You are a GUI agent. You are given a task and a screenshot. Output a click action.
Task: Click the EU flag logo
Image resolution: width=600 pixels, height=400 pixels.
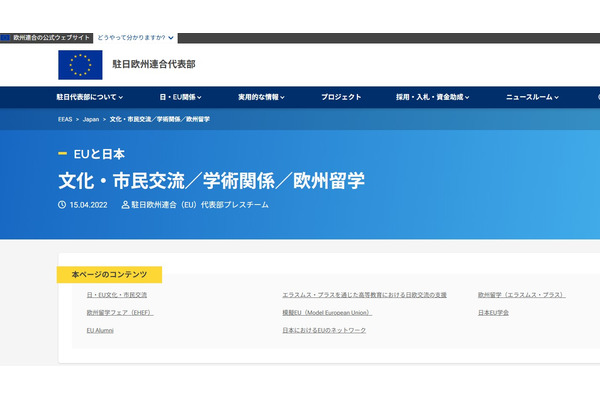click(80, 65)
